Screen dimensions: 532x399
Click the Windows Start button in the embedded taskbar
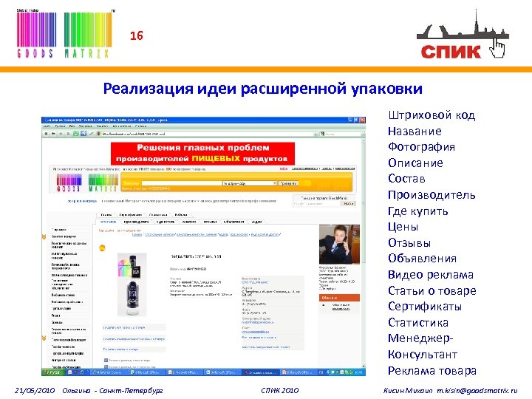pyautogui.click(x=52, y=372)
